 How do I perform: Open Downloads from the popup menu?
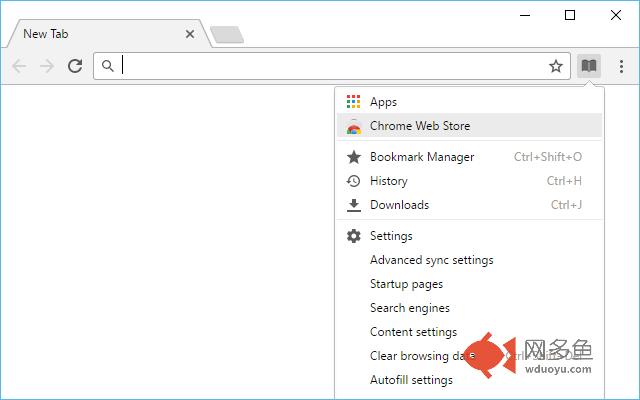pos(469,205)
